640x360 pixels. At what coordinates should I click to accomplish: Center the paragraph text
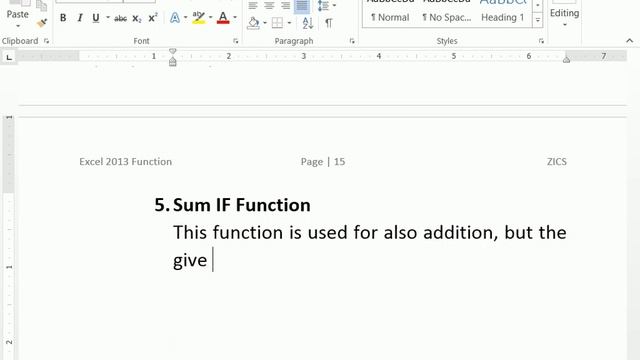(x=269, y=5)
